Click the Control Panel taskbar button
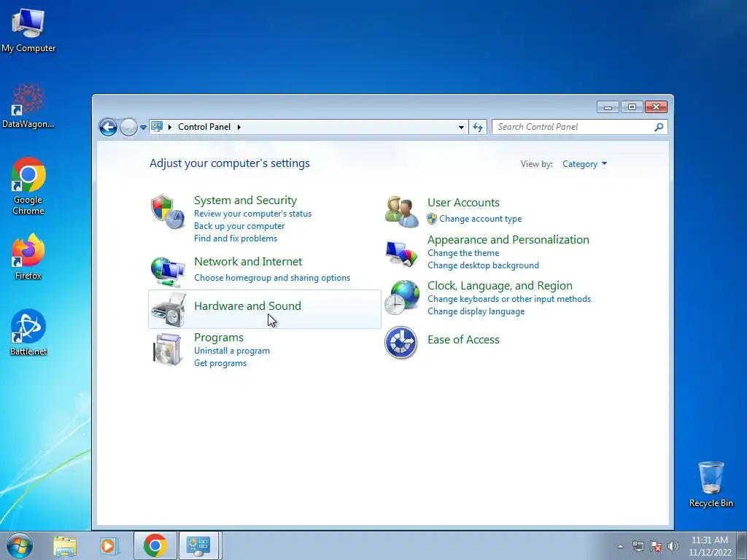The height and width of the screenshot is (560, 747). (x=198, y=545)
